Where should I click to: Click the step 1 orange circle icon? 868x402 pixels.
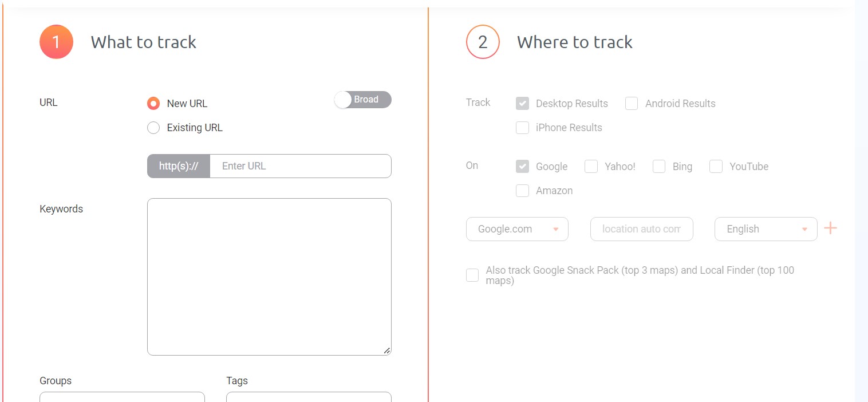pyautogui.click(x=56, y=42)
